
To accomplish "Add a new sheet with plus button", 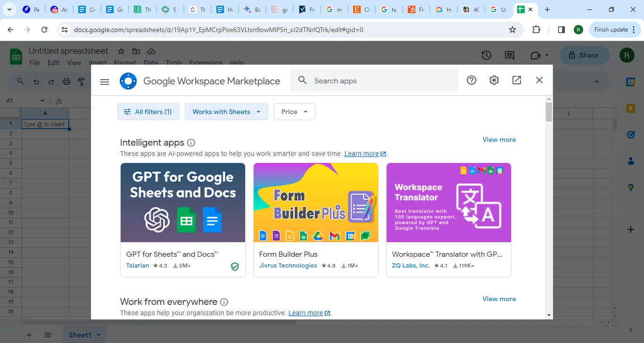I will (x=29, y=335).
